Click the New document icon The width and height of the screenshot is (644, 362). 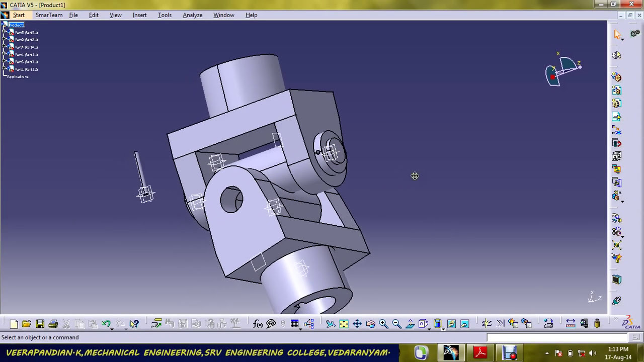(x=14, y=324)
